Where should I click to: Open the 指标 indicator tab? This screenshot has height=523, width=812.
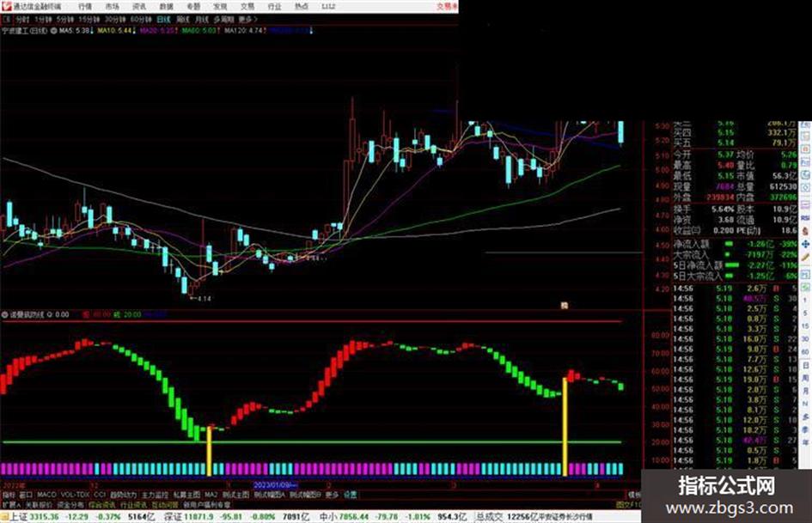click(9, 495)
